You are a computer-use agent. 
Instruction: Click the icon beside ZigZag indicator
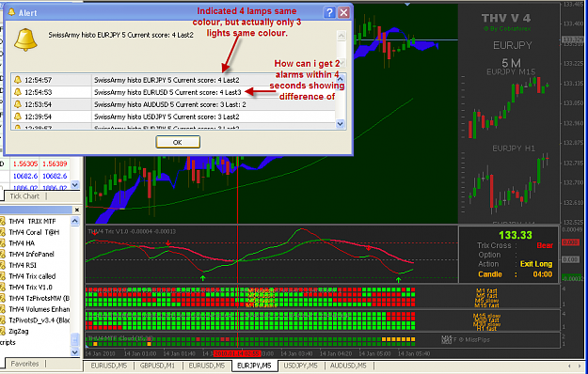tap(2, 332)
